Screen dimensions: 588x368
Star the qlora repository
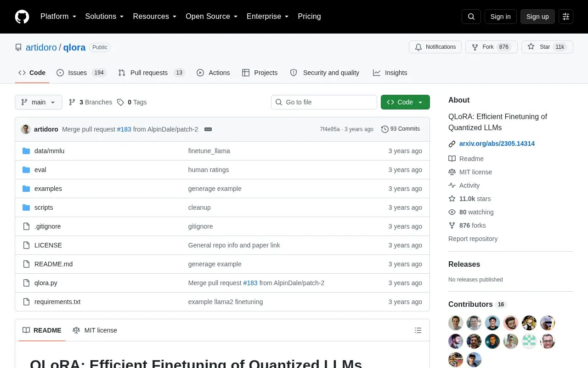pyautogui.click(x=547, y=47)
